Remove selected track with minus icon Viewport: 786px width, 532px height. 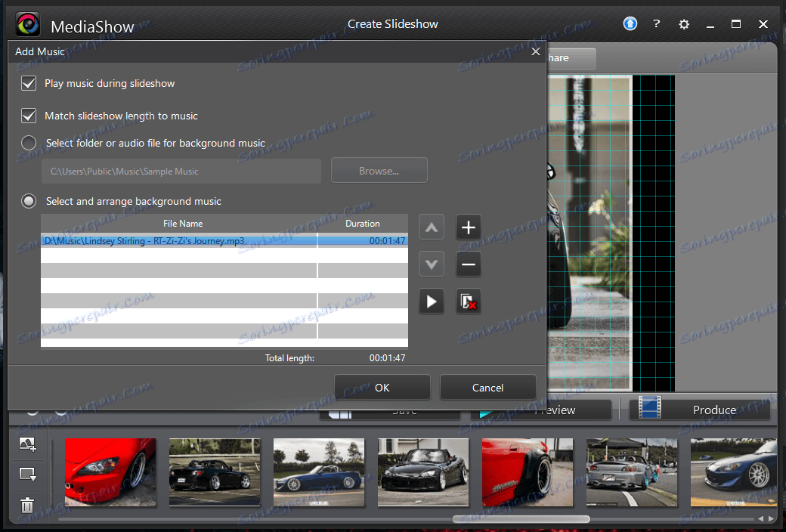click(x=469, y=264)
